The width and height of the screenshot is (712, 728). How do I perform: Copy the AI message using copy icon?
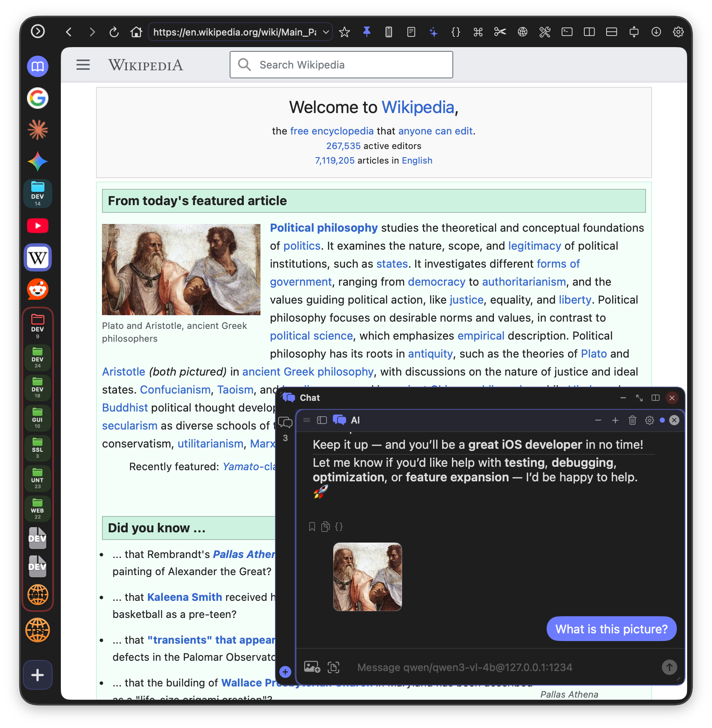click(325, 526)
